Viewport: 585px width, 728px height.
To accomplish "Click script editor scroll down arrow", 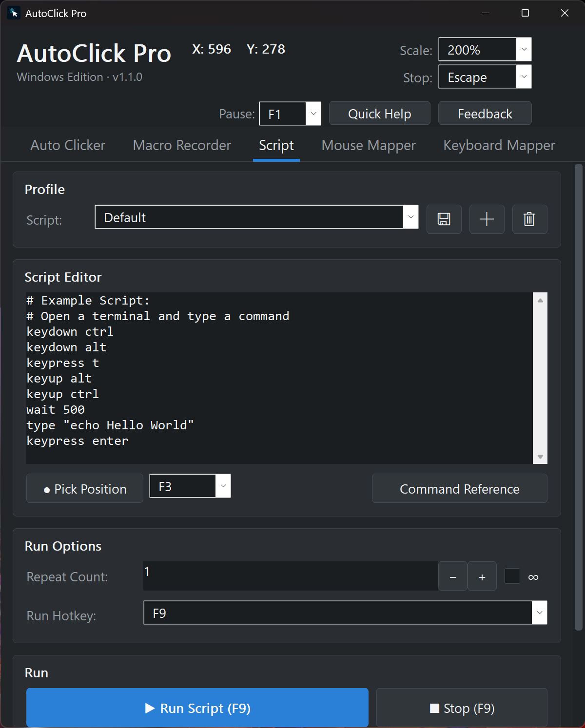I will (x=540, y=457).
